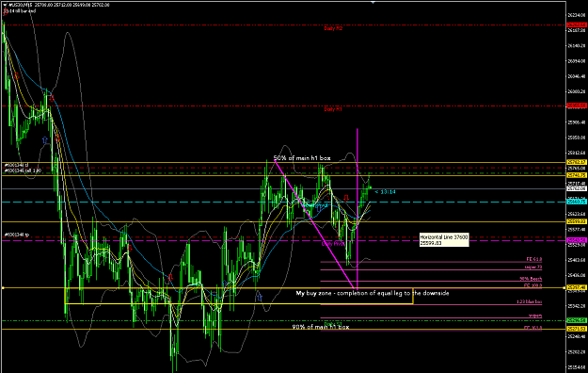Click the right end handle of the buy-zone horizontal line
Viewport: 588px width, 373px height.
tap(564, 288)
